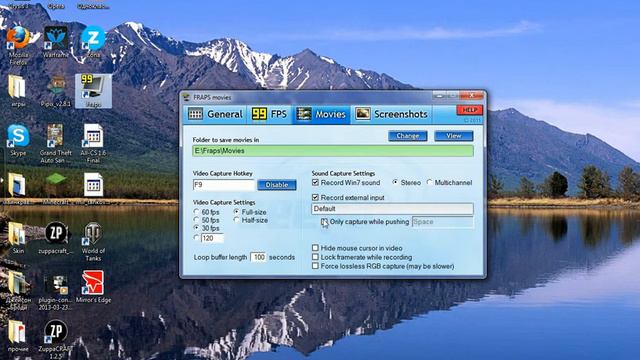640x360 pixels.
Task: Select Stereo sound option
Action: click(x=395, y=182)
